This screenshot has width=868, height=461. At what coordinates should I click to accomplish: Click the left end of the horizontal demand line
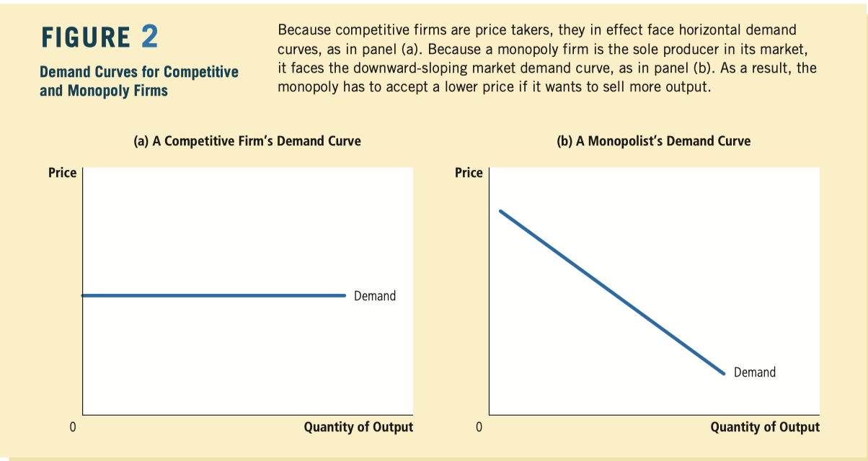[x=84, y=295]
